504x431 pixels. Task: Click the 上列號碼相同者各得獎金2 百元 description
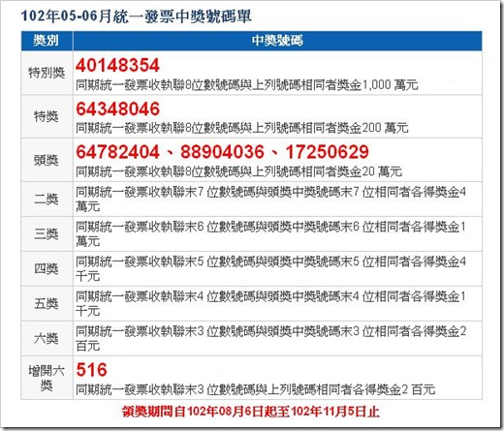(x=255, y=389)
